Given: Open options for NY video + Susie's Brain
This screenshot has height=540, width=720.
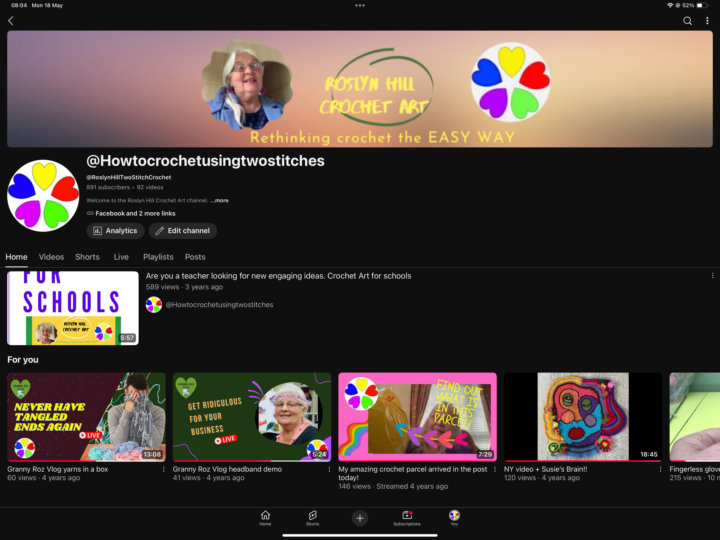Looking at the screenshot, I should [x=660, y=469].
